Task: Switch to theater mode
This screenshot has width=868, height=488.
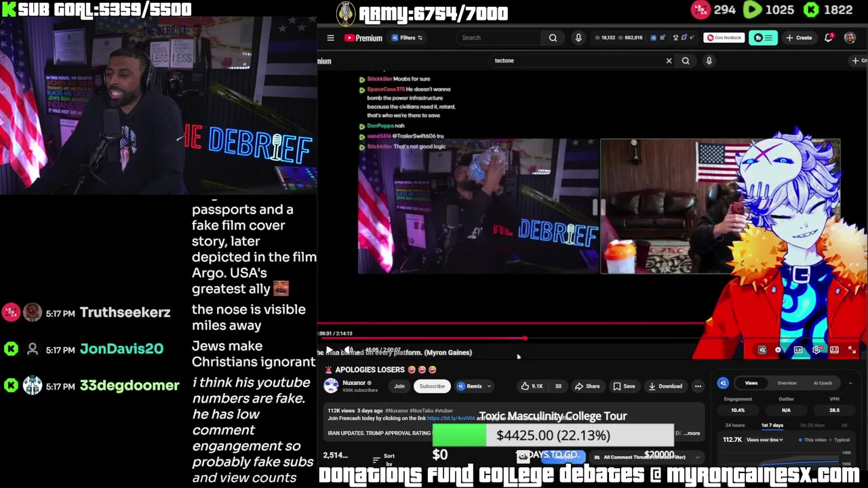Action: click(x=834, y=350)
